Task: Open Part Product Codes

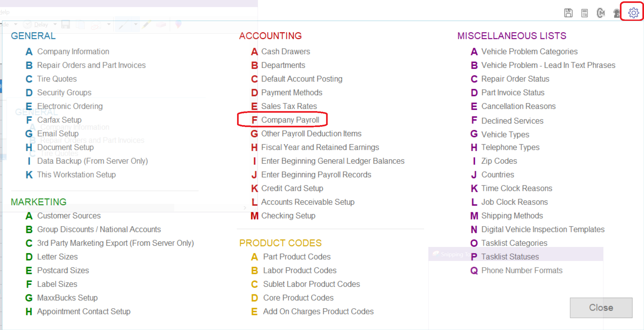Action: (x=297, y=257)
